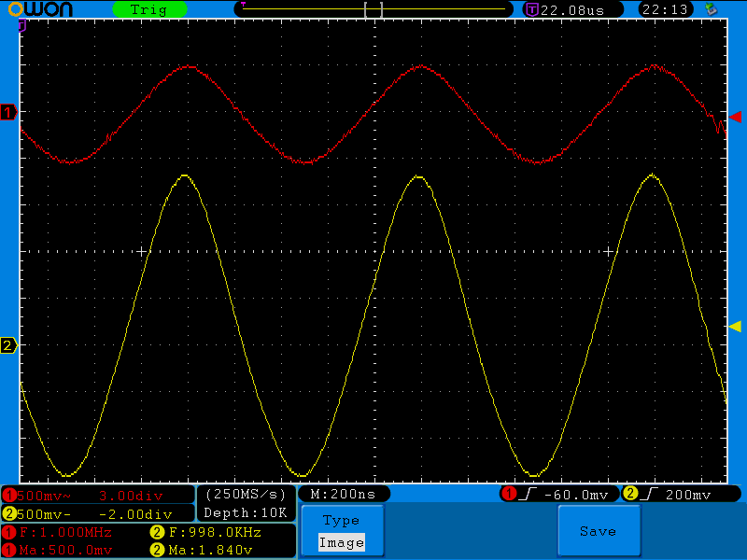Click the channel 2 zero-level marker
This screenshot has width=747, height=560.
click(x=8, y=345)
